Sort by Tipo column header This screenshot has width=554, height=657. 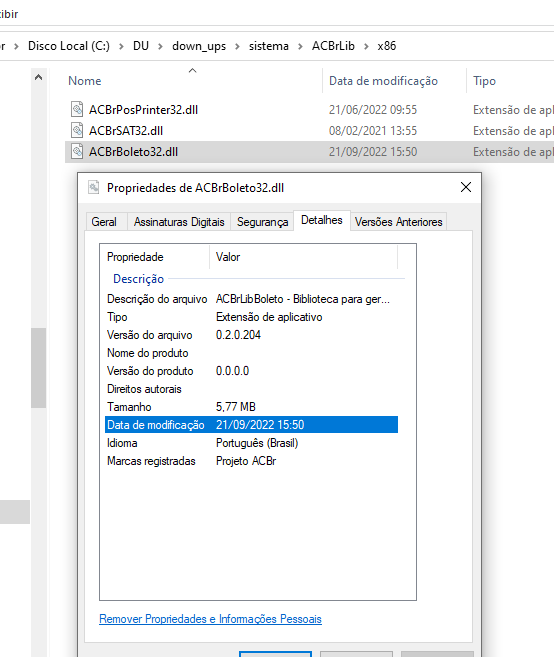coord(484,81)
